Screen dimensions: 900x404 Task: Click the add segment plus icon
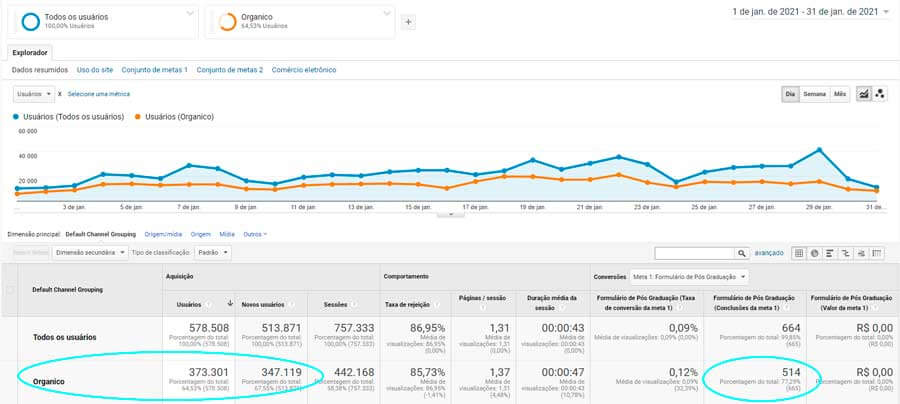(x=408, y=22)
